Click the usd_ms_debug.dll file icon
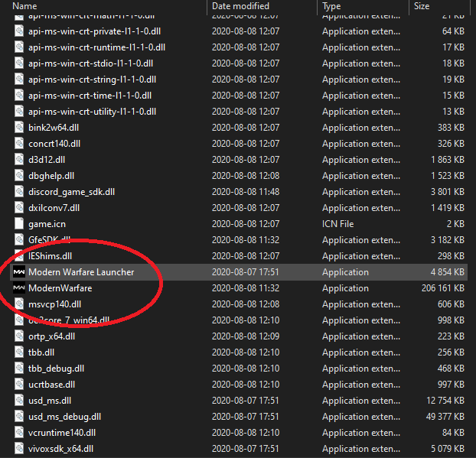This screenshot has width=476, height=458. pos(19,417)
